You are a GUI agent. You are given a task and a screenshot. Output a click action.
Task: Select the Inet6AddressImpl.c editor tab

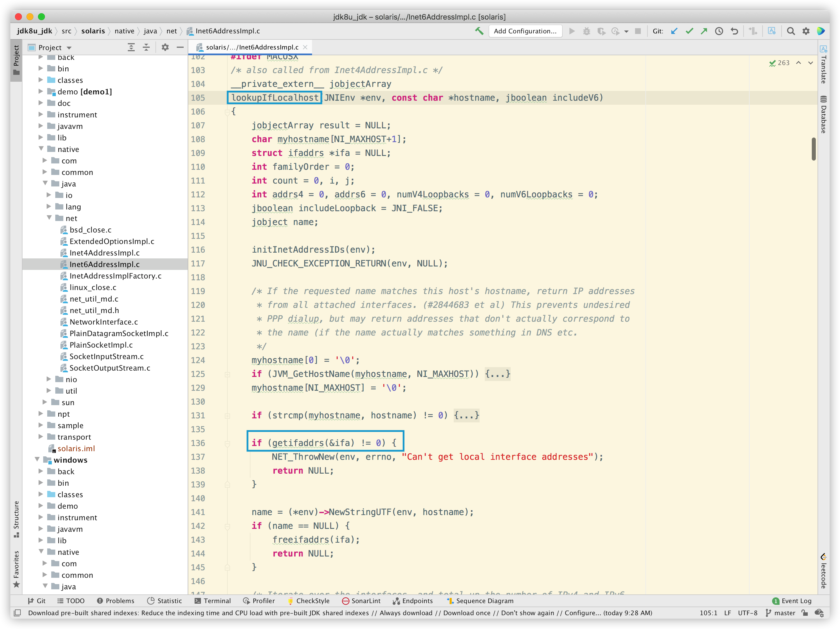point(251,47)
